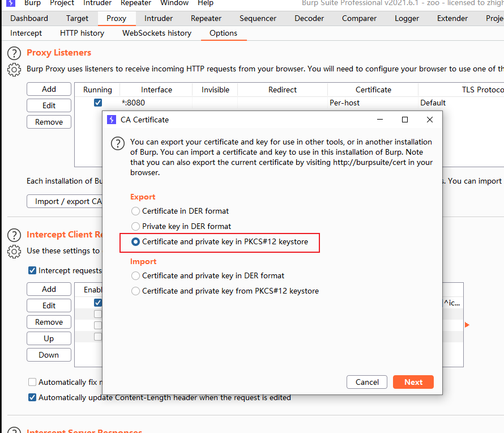Switch to the HTTP history tab
This screenshot has height=433, width=504.
(82, 33)
